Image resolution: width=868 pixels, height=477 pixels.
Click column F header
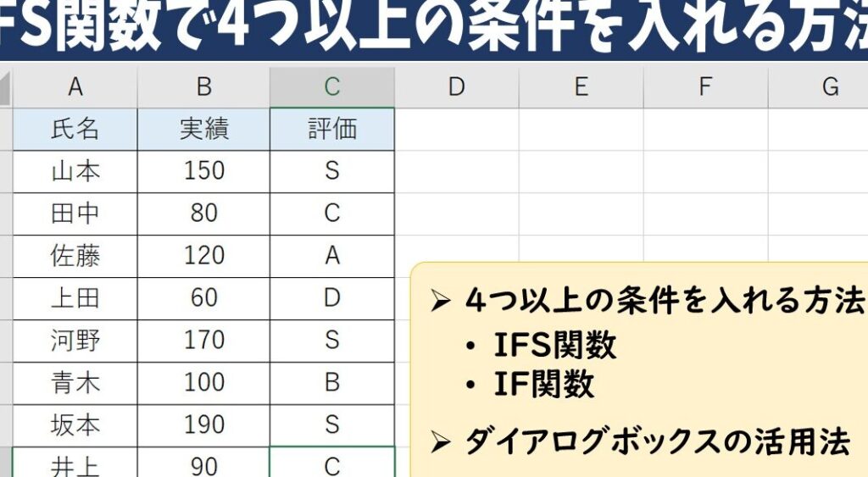pyautogui.click(x=706, y=86)
